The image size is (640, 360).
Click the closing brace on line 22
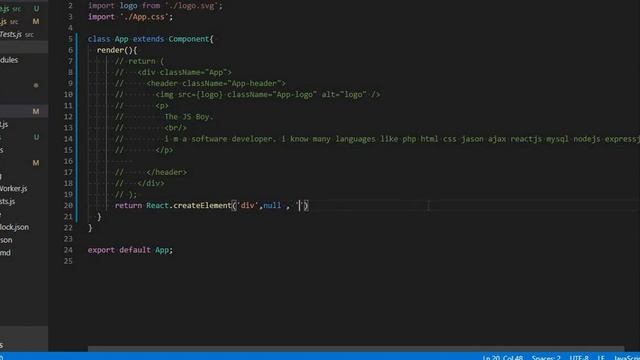click(90, 228)
